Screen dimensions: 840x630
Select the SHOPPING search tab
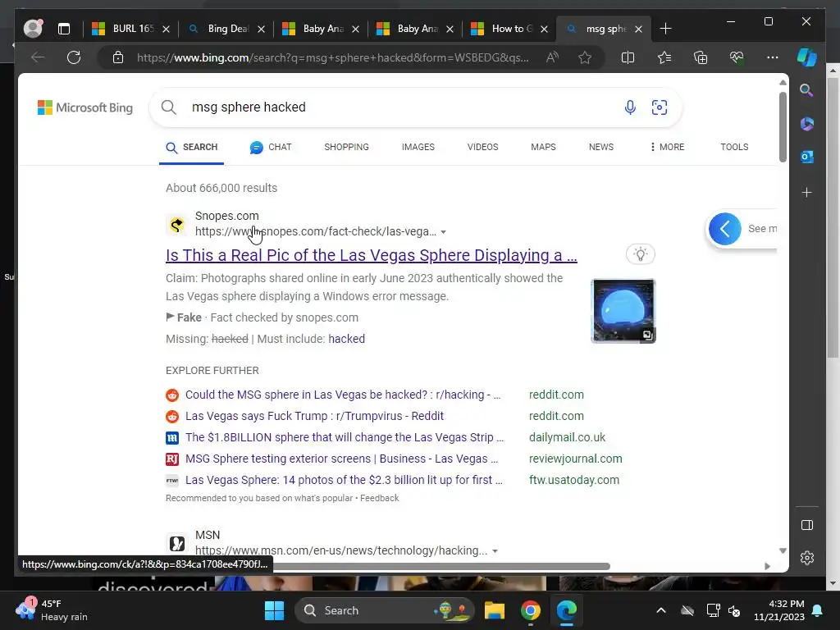[x=347, y=147]
